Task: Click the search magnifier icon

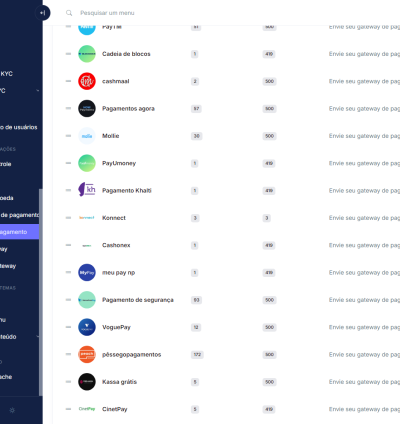Action: (x=69, y=13)
